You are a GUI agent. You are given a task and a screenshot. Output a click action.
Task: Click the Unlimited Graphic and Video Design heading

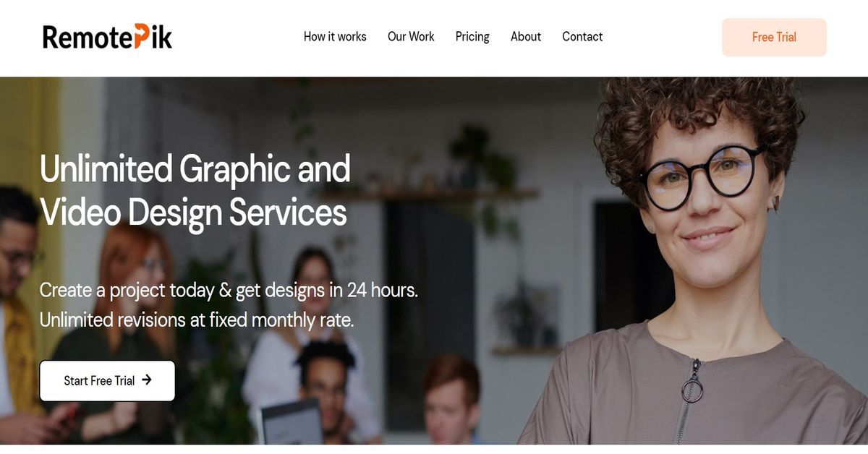[195, 191]
